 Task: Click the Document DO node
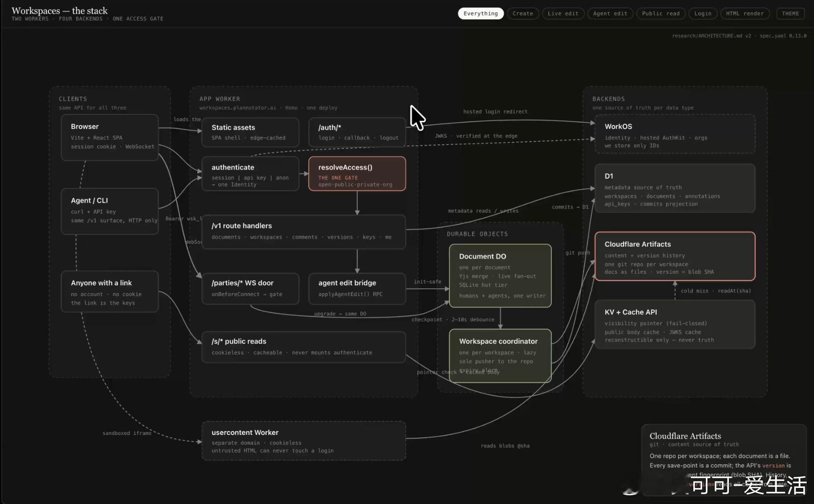pos(500,276)
